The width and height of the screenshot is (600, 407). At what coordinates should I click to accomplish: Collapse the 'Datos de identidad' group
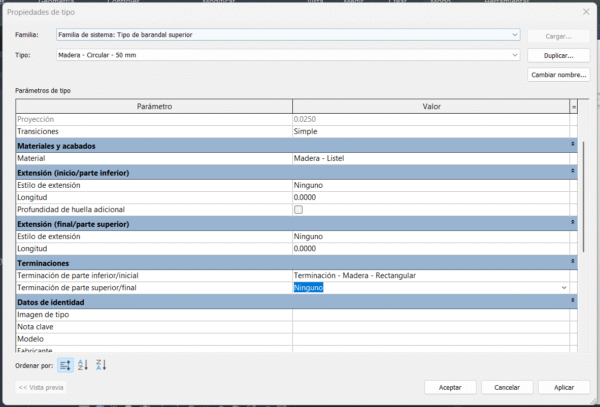tap(573, 301)
